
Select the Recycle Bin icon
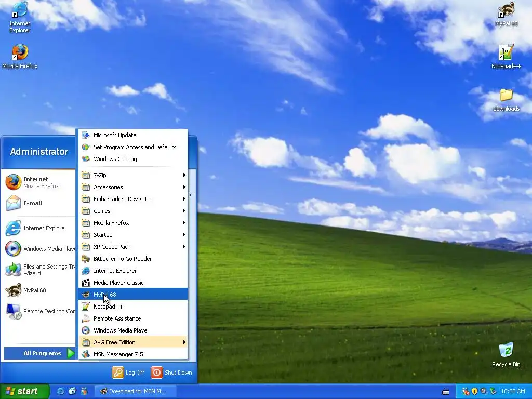point(506,354)
